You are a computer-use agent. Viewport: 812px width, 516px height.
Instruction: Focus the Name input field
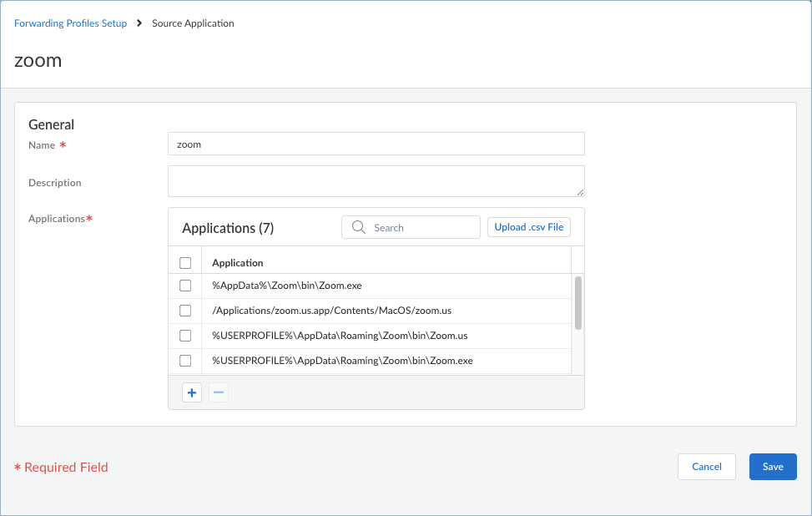pyautogui.click(x=376, y=144)
